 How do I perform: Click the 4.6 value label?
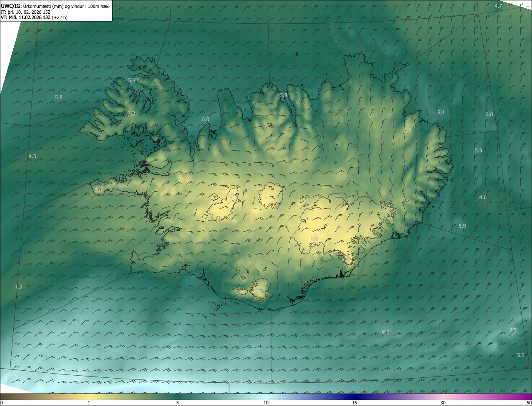pyautogui.click(x=483, y=197)
